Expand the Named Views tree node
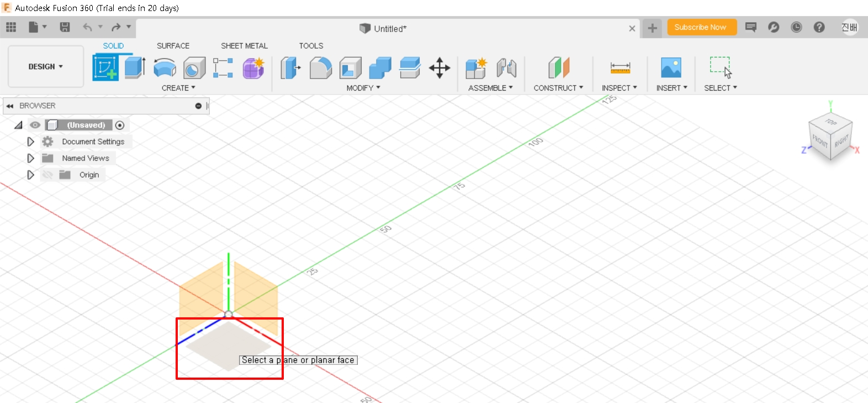Viewport: 868px width, 403px height. coord(30,158)
